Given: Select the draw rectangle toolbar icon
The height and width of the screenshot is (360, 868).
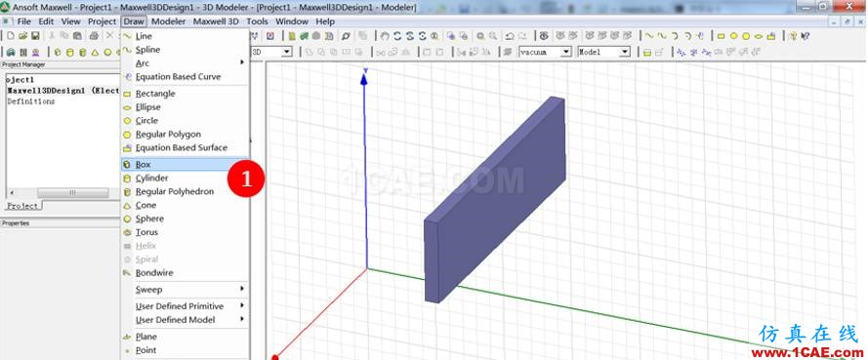Looking at the screenshot, I should (x=721, y=36).
